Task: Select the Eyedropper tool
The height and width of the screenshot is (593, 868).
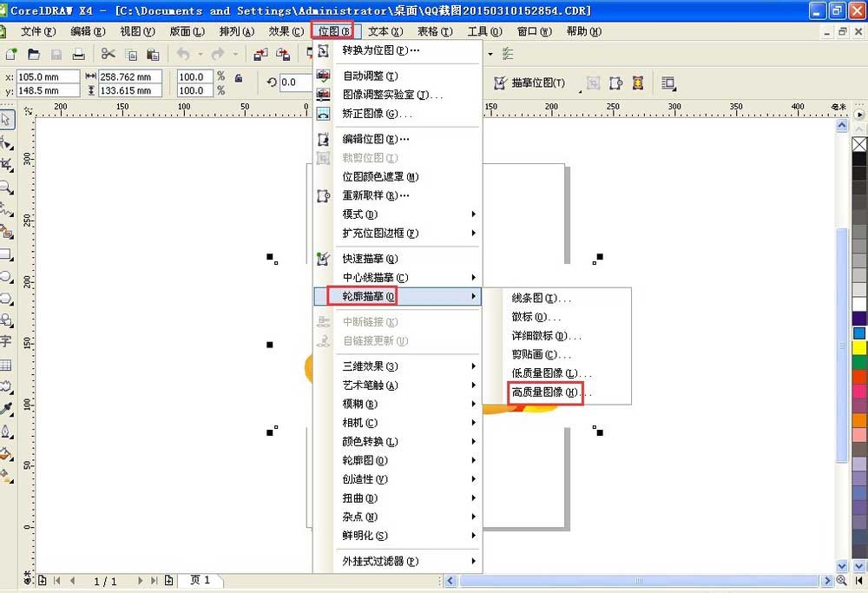Action: pos(7,409)
